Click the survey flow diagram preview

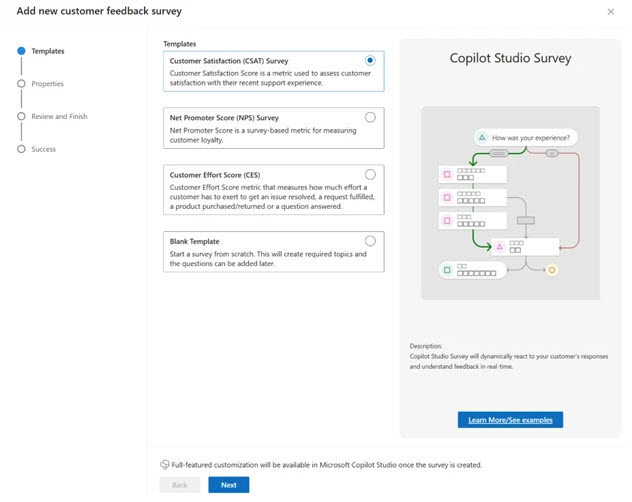click(510, 205)
